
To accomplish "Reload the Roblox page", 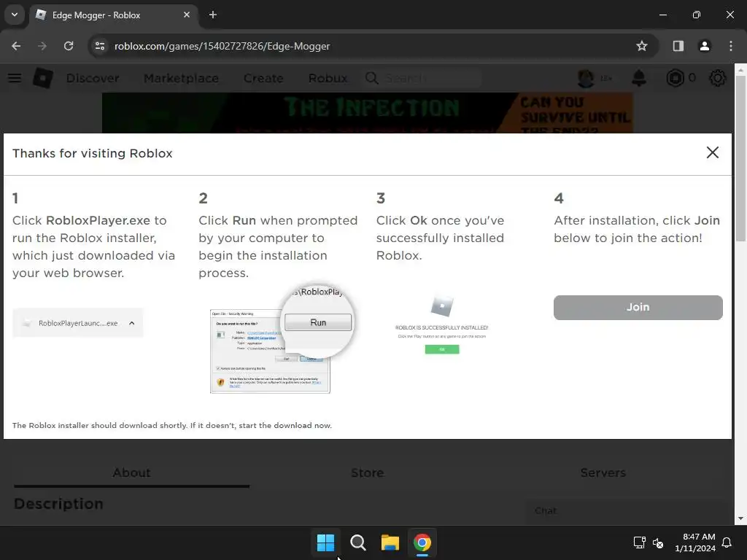I will [x=69, y=46].
